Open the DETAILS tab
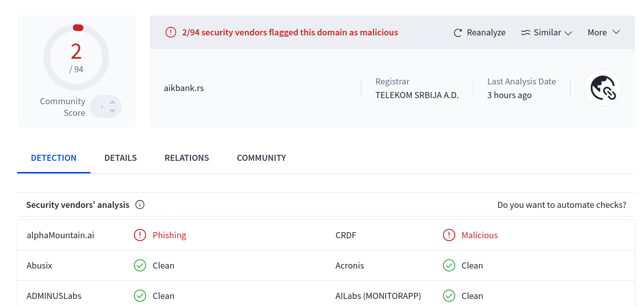 (120, 158)
